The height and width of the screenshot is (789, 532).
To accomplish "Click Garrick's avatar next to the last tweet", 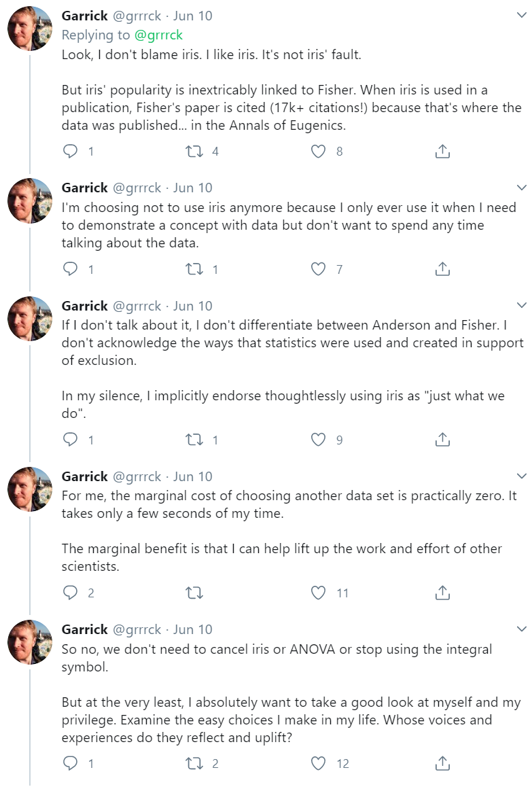I will pyautogui.click(x=30, y=642).
